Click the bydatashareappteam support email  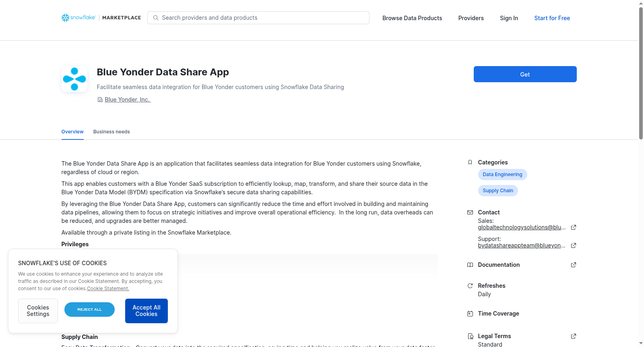pos(522,245)
